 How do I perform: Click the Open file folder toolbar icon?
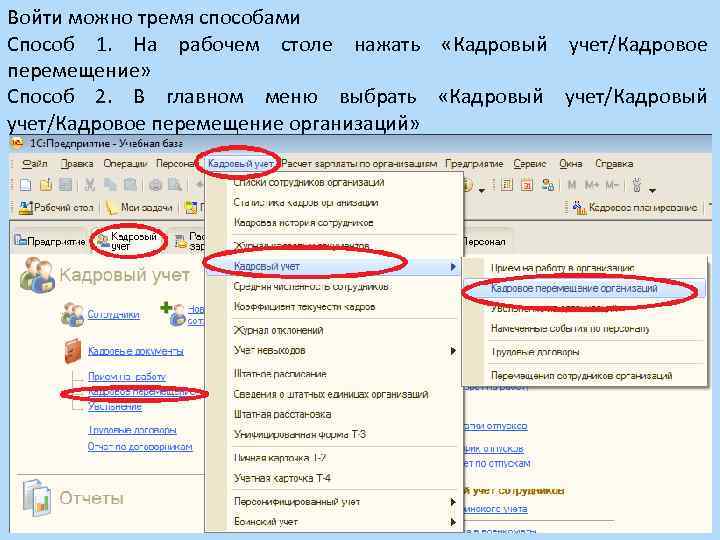tap(45, 185)
